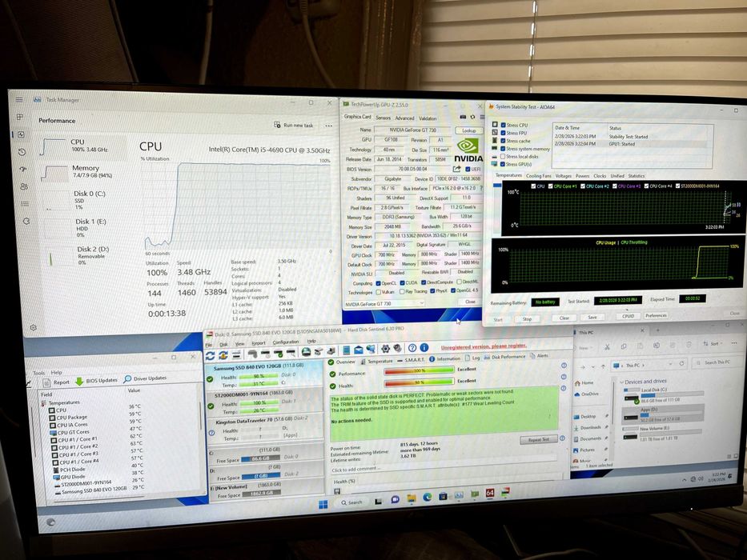The width and height of the screenshot is (747, 560).
Task: Switch to Voltages tab in AIDA64
Action: click(x=563, y=176)
